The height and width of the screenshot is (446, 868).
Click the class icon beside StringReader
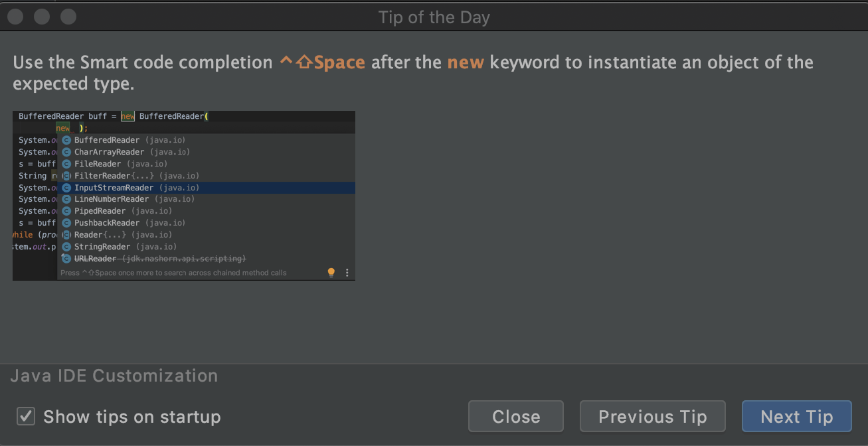(66, 247)
